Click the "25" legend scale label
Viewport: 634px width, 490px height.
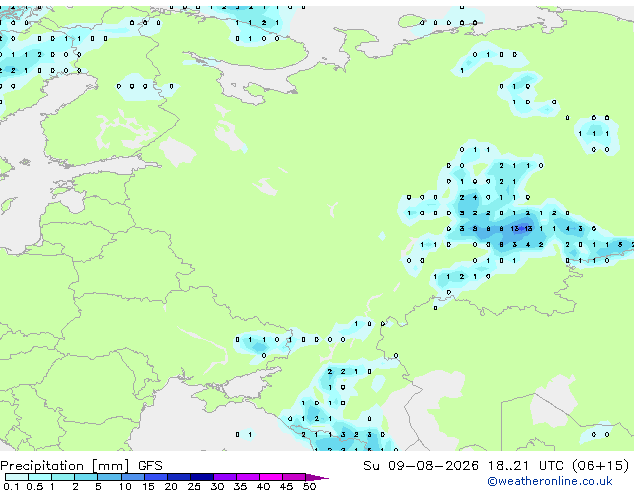(194, 486)
